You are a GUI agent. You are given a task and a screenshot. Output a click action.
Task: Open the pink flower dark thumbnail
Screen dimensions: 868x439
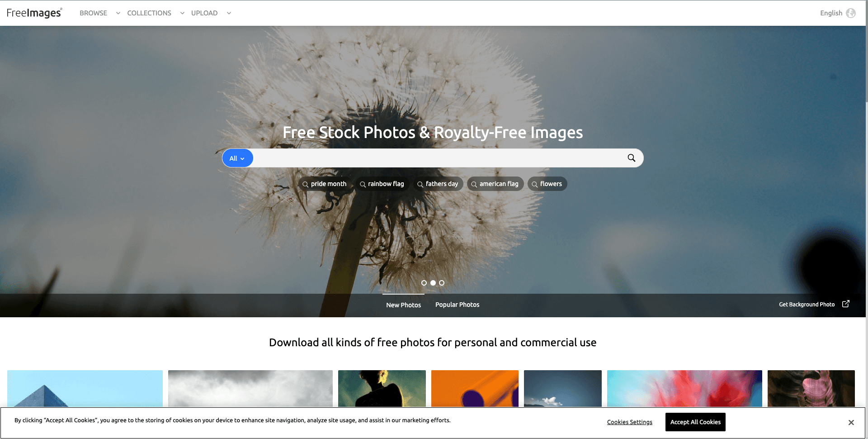811,388
